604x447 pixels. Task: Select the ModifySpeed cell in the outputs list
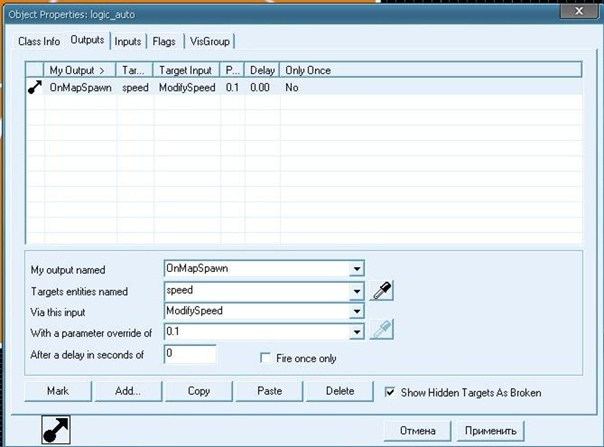(x=187, y=87)
